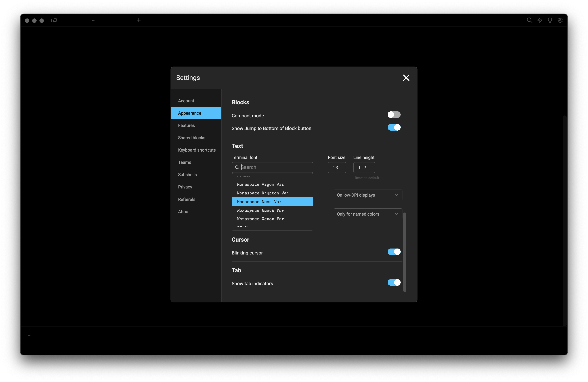Select Monaspace Xenon Var font
This screenshot has height=382, width=588.
coord(272,219)
